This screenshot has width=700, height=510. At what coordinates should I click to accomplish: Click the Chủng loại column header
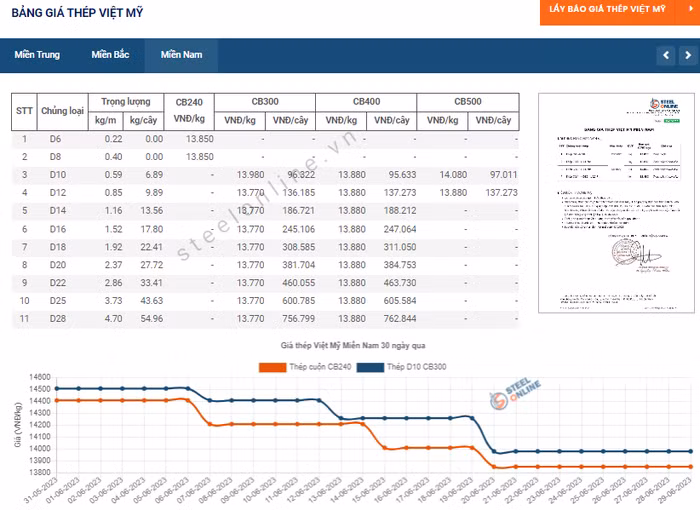pyautogui.click(x=61, y=111)
